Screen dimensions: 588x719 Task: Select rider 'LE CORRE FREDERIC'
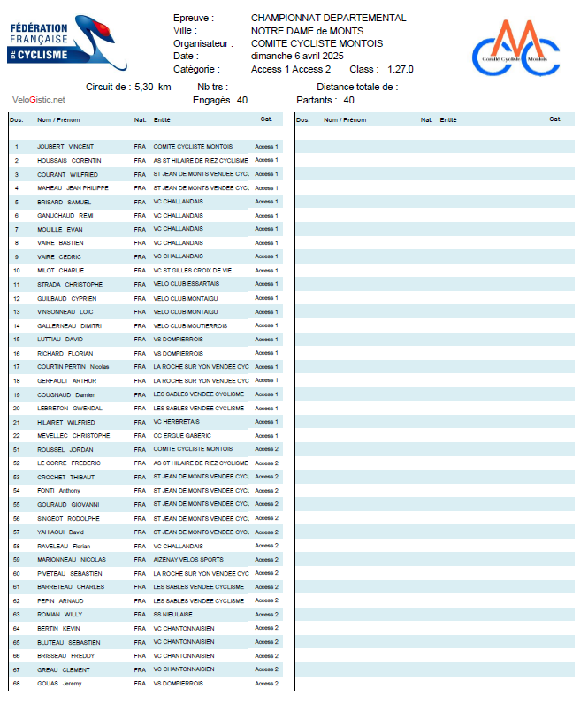(69, 463)
